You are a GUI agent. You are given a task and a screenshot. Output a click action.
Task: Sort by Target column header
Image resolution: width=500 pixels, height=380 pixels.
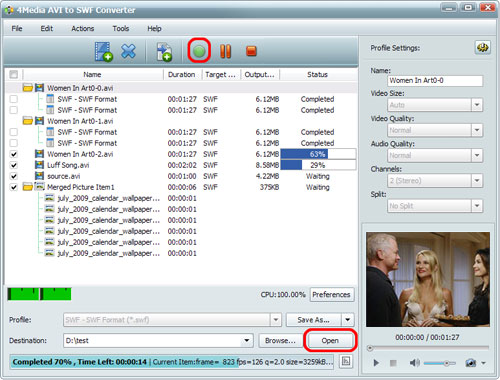tap(221, 75)
